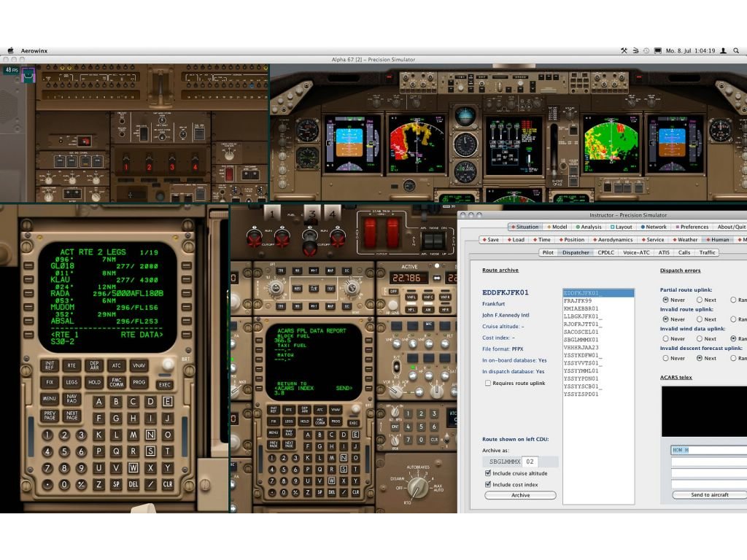Select Never for Partial route uplink
The height and width of the screenshot is (560, 747).
(x=665, y=300)
